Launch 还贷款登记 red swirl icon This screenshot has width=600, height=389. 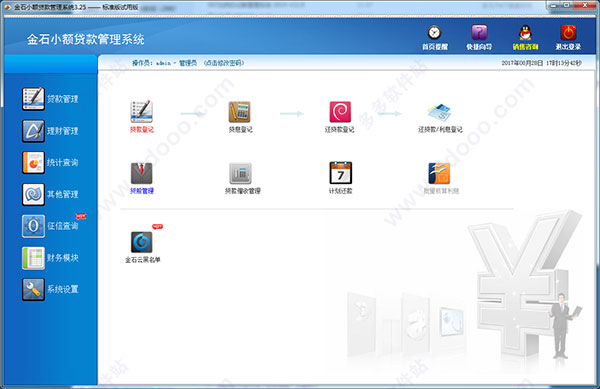click(x=340, y=112)
